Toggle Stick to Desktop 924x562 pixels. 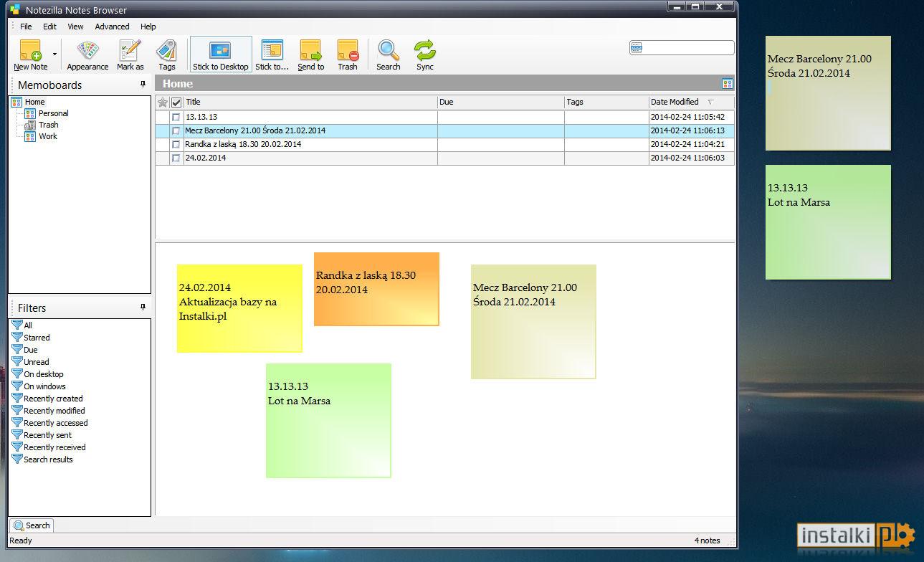click(221, 55)
